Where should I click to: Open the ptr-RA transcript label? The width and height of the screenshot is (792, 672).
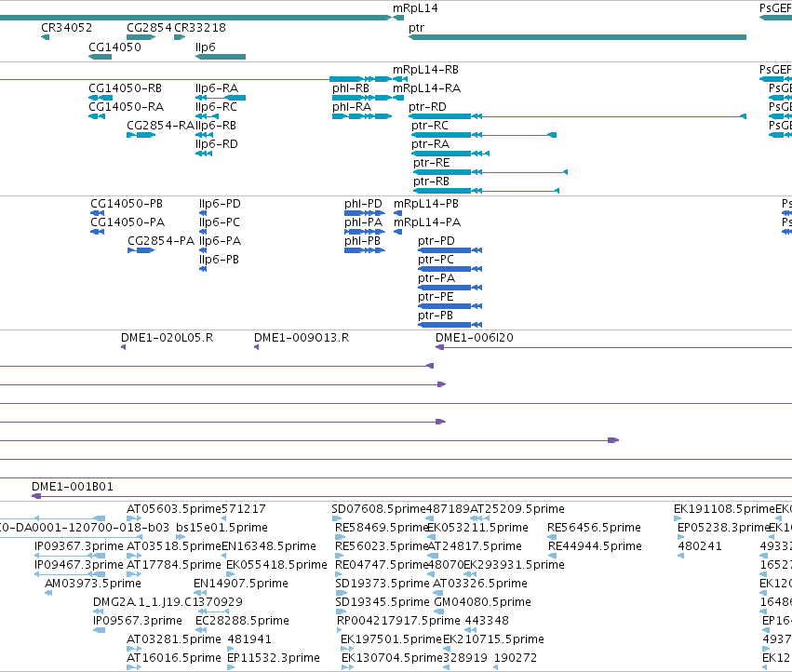[430, 144]
